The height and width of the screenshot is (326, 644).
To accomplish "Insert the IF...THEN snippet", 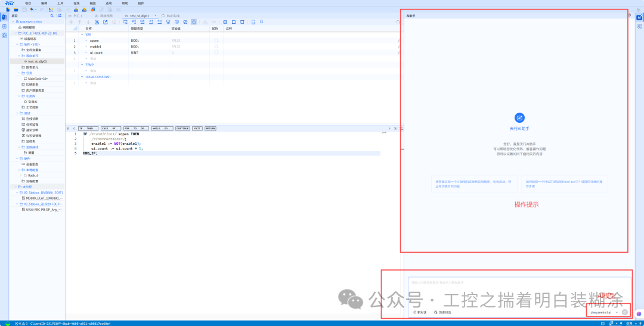I will pyautogui.click(x=88, y=129).
